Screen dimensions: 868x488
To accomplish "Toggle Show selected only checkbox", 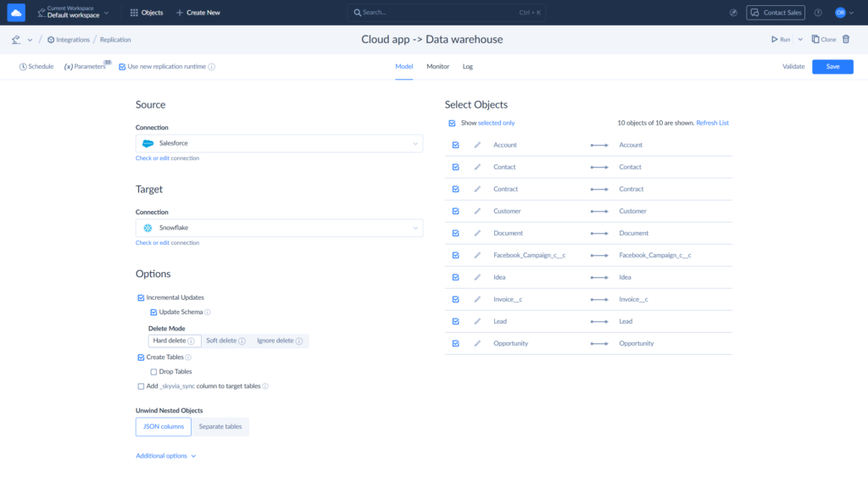I will tap(452, 123).
